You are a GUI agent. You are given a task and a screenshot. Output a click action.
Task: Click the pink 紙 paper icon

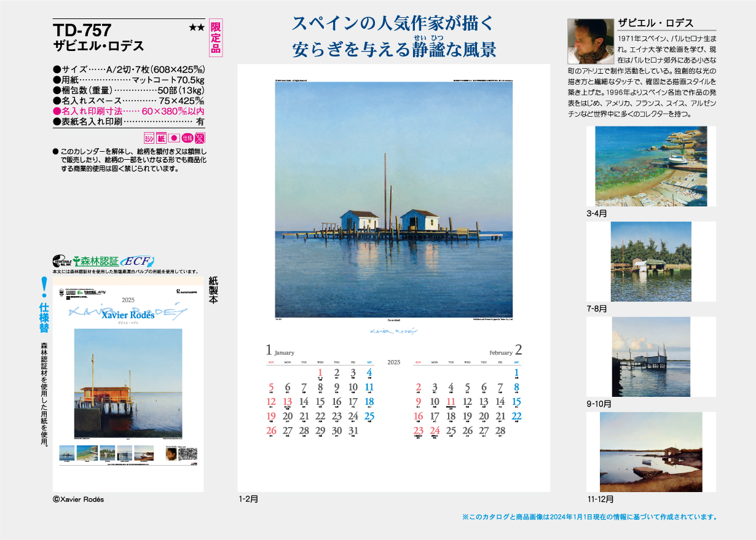pos(162,138)
